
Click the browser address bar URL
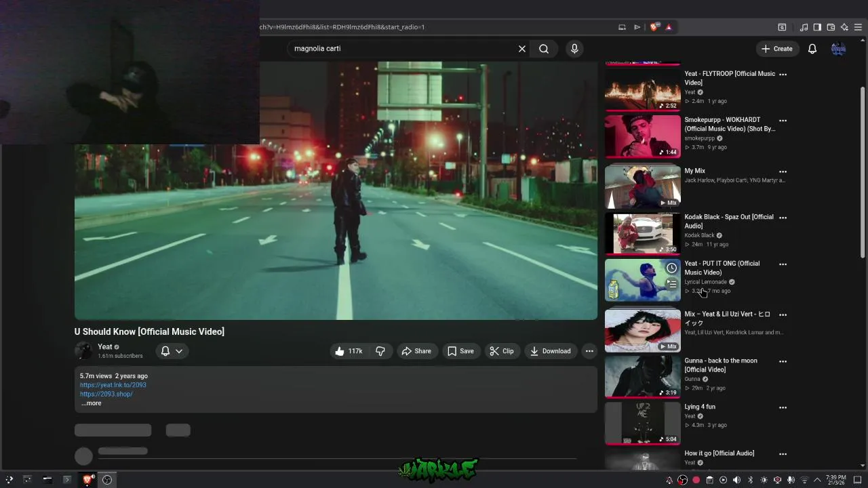(x=342, y=27)
